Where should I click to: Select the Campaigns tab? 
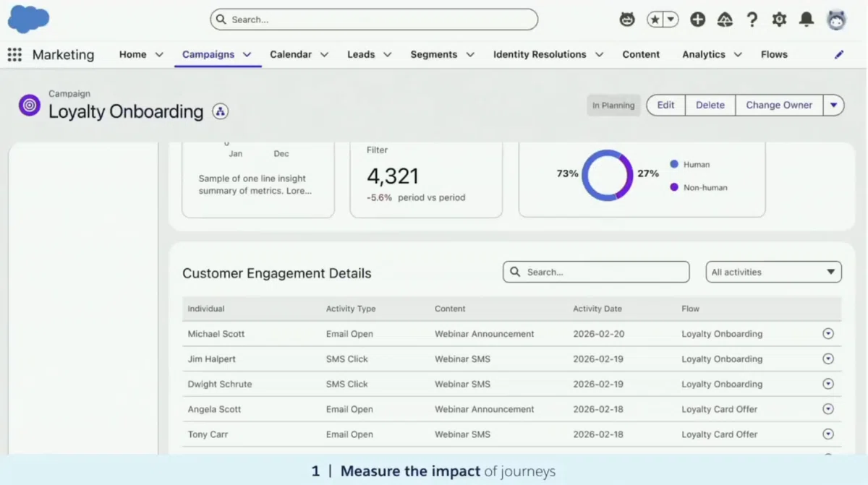pos(208,54)
